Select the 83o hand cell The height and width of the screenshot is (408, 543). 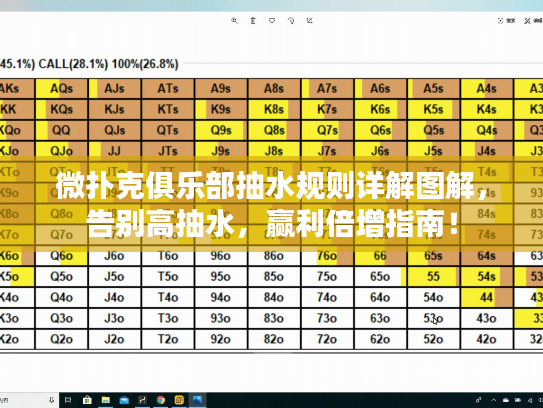tap(274, 318)
